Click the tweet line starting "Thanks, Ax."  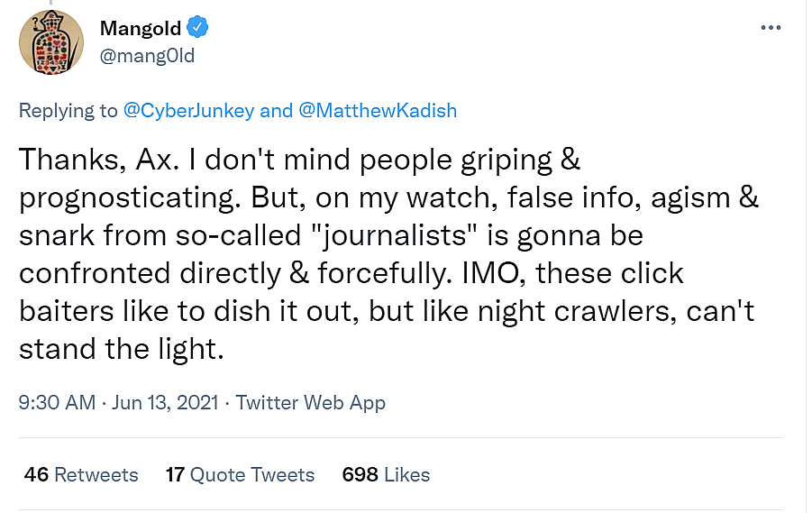[299, 160]
